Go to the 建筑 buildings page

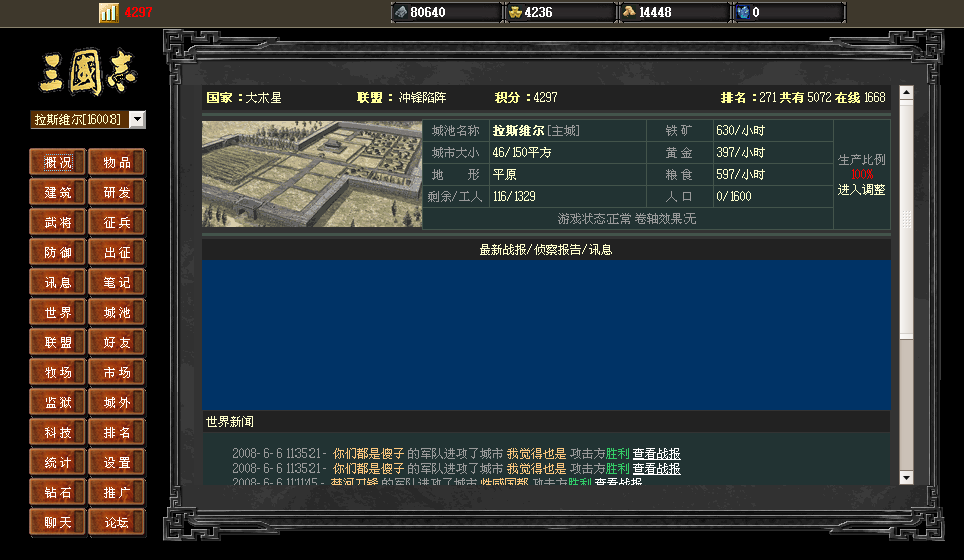click(x=57, y=192)
